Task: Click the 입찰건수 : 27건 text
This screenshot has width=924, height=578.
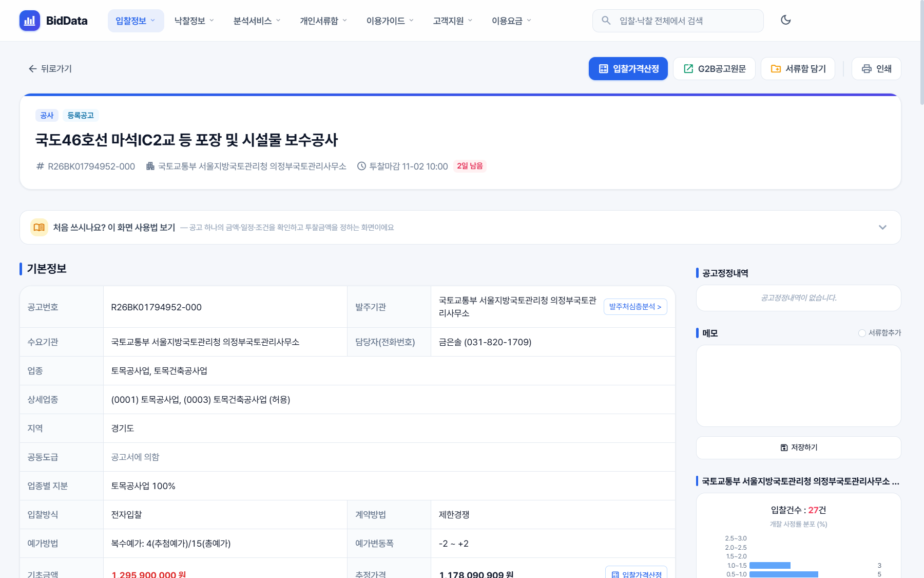Action: pos(798,510)
